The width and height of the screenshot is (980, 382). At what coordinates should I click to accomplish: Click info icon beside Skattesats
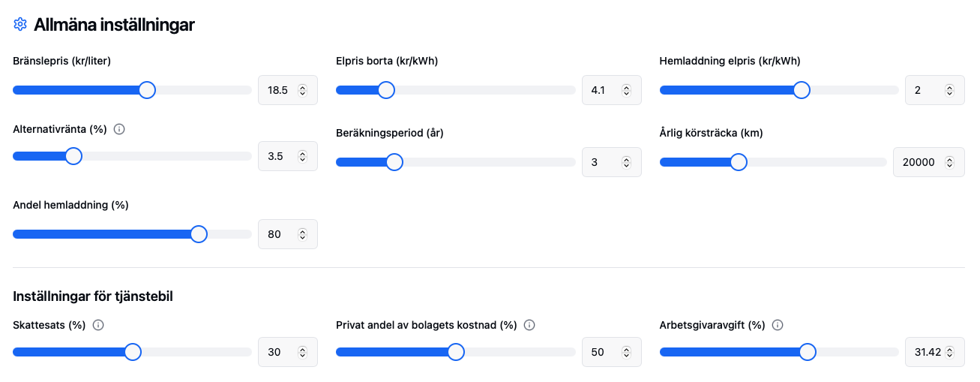coord(97,325)
